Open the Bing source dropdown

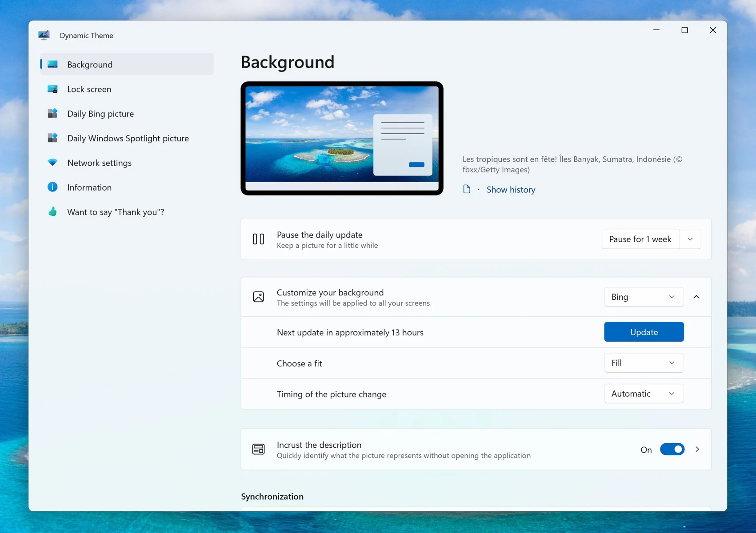644,297
